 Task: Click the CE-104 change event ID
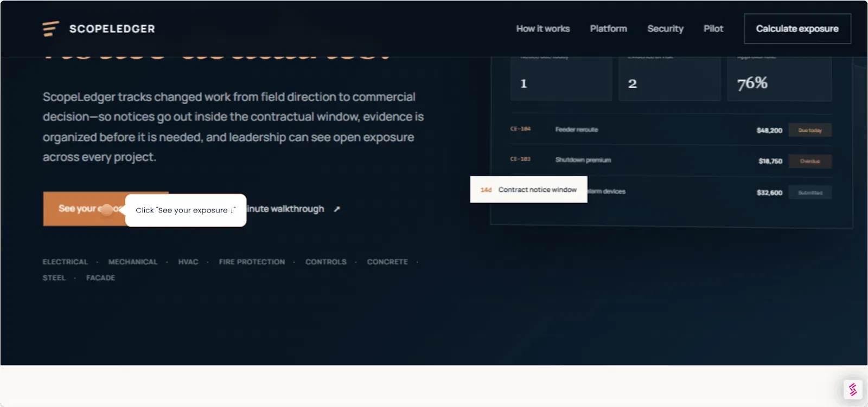[520, 129]
